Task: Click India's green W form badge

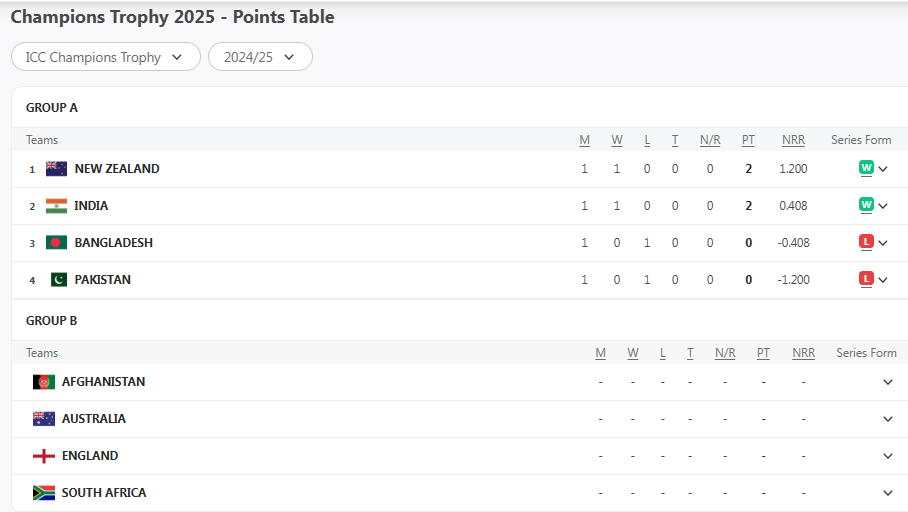Action: [866, 205]
